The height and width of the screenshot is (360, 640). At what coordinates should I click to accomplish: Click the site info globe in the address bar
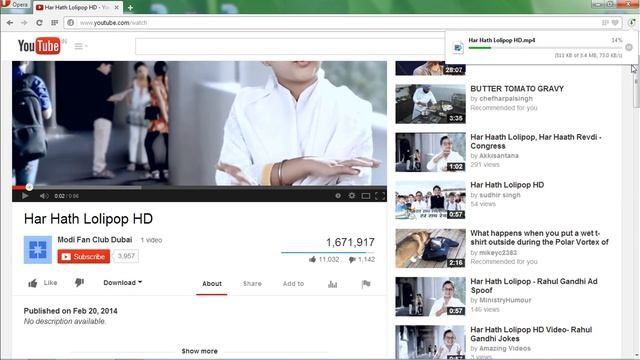coord(71,23)
